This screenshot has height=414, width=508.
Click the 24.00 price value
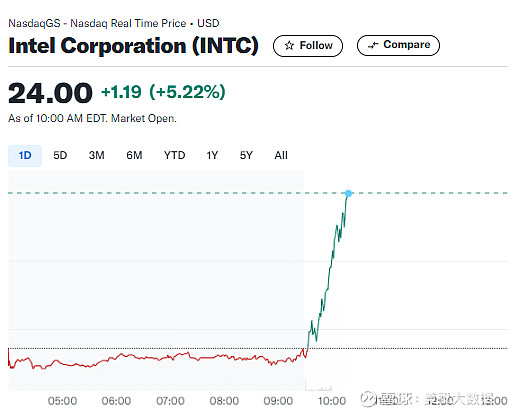pyautogui.click(x=50, y=93)
